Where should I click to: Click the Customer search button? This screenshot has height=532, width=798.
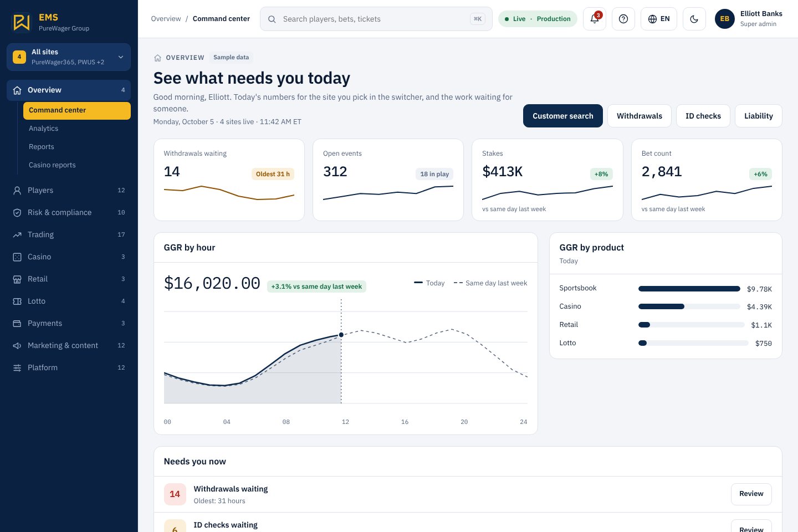[x=563, y=116]
